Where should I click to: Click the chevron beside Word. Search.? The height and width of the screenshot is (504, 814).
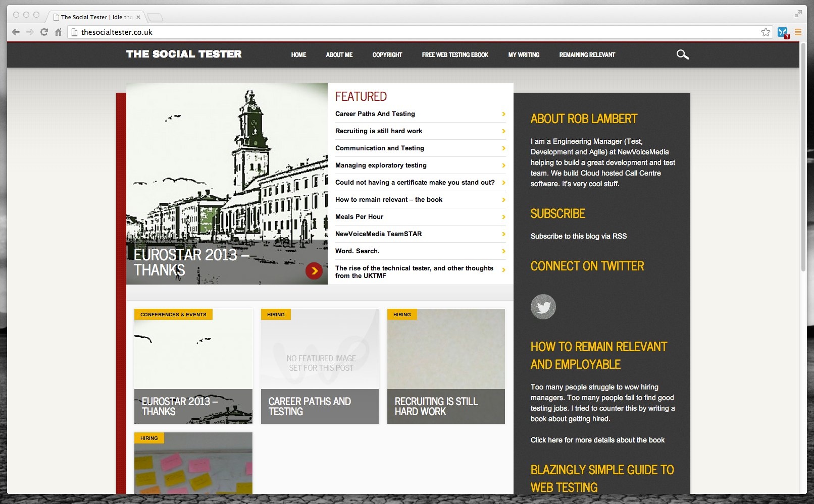(503, 251)
